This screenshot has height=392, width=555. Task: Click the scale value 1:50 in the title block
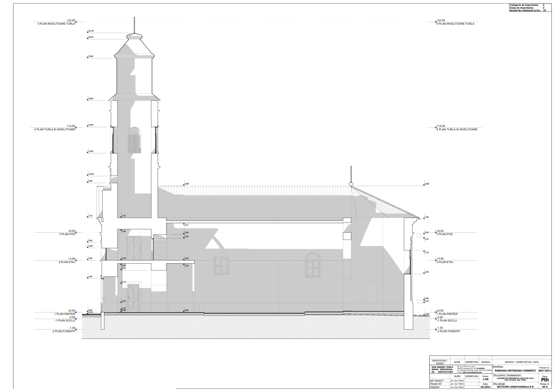click(485, 379)
